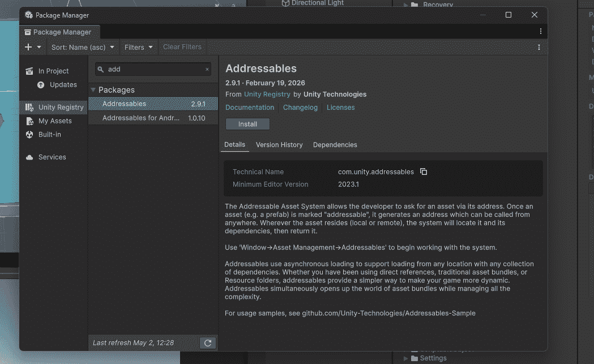Maximize the Package Manager window
Viewport: 594px width, 364px height.
coord(508,15)
